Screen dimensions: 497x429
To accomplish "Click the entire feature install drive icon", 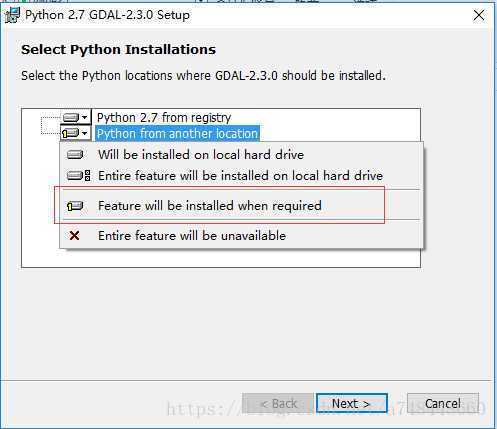I will [x=79, y=175].
